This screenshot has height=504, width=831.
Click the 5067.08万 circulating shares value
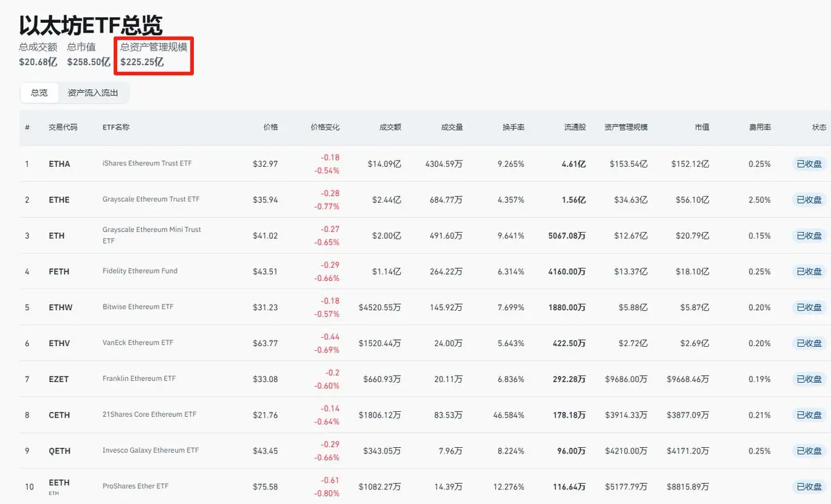(x=566, y=236)
